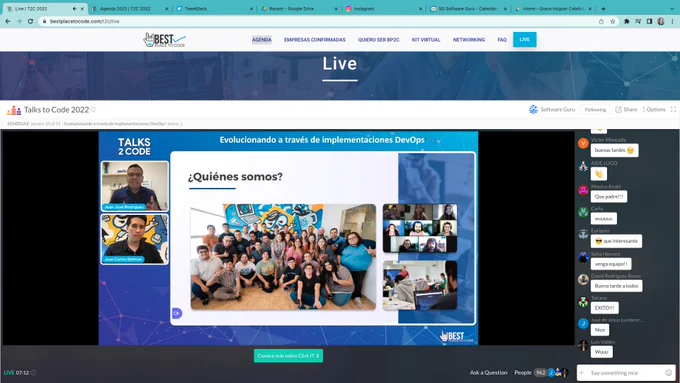Mute the Live | T2C 2022 tab audio

[x=75, y=9]
